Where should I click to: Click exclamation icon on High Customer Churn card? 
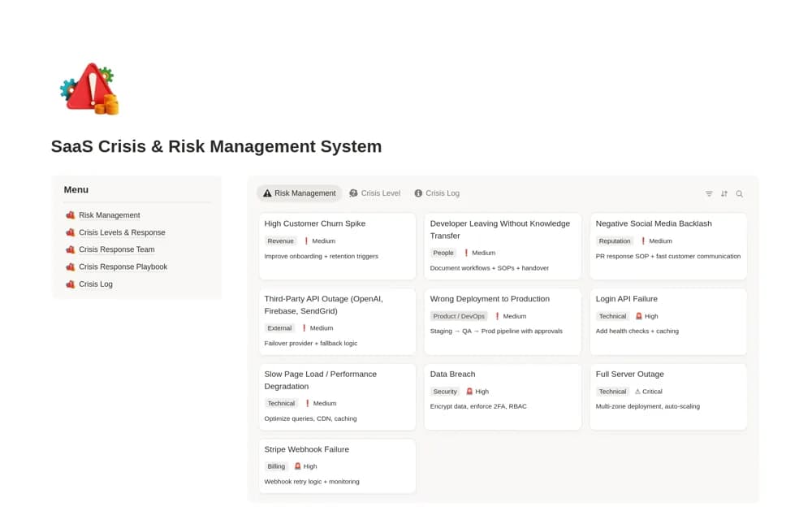[306, 241]
